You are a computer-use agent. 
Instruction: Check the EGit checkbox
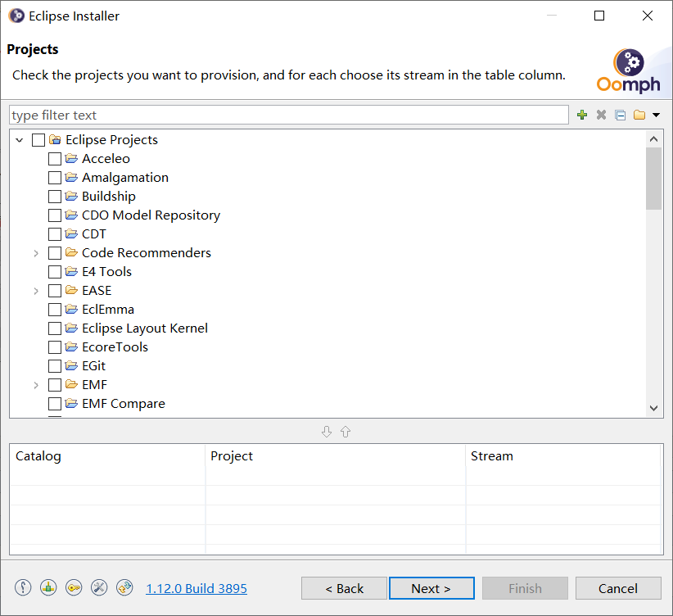[x=55, y=366]
